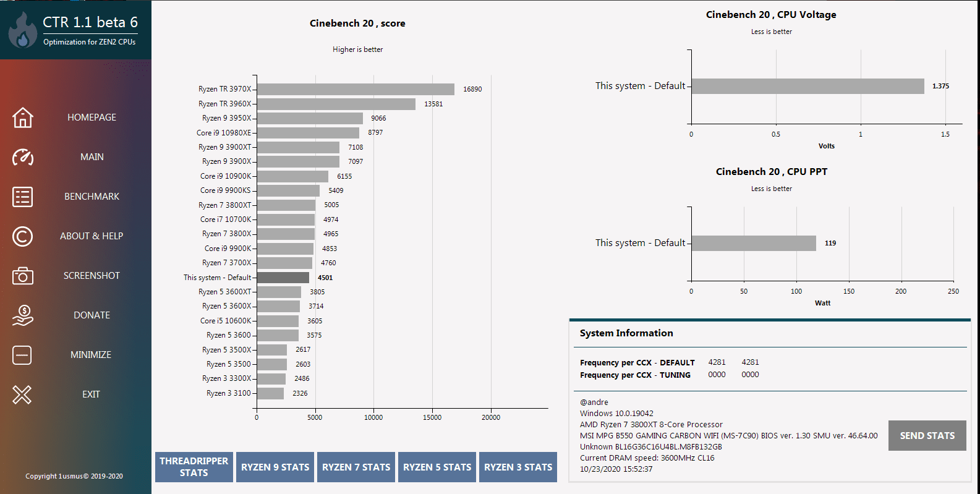This screenshot has width=980, height=494.
Task: Click the Core i9 9900KS label
Action: 226,190
